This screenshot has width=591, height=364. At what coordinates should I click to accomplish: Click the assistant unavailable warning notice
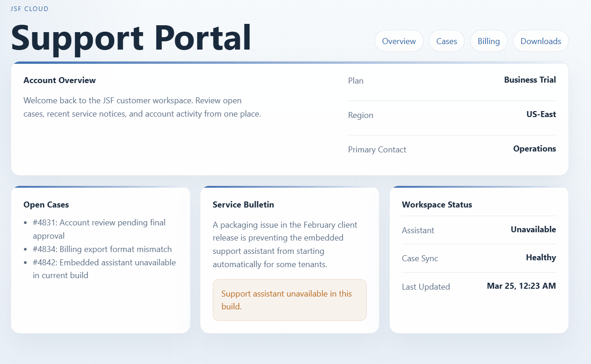click(289, 299)
